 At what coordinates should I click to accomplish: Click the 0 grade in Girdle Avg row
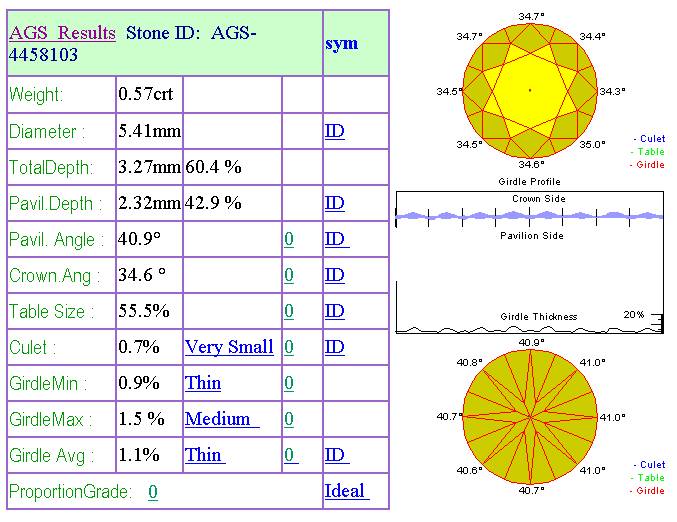tap(291, 455)
